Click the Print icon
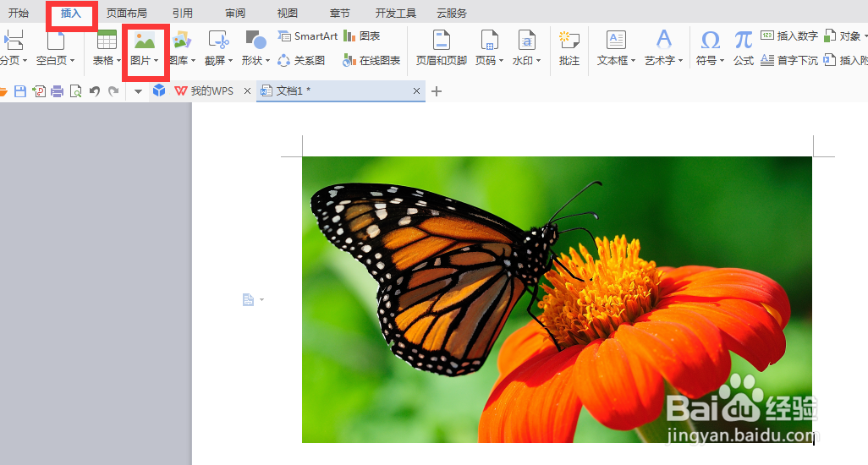This screenshot has width=868, height=465. [x=57, y=91]
